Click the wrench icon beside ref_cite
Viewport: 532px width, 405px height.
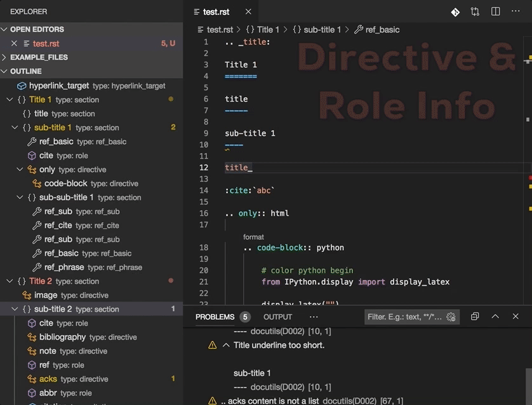[37, 225]
